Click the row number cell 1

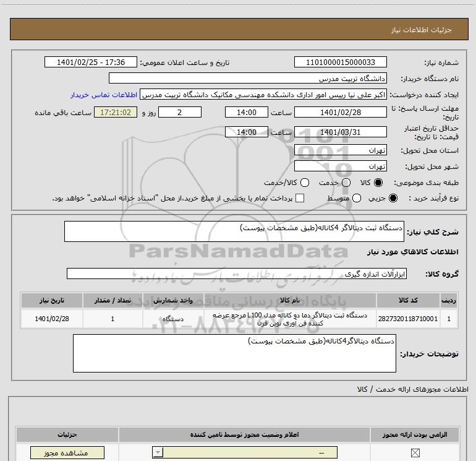point(449,319)
